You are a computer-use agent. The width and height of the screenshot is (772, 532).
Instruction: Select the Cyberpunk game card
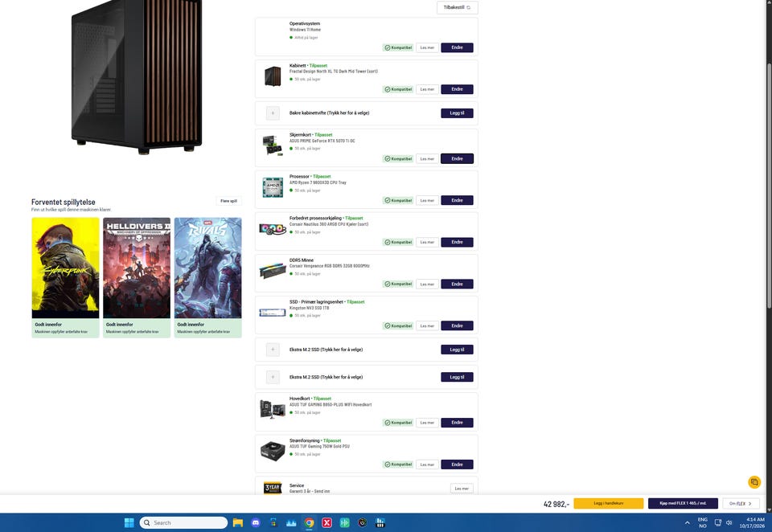point(65,277)
